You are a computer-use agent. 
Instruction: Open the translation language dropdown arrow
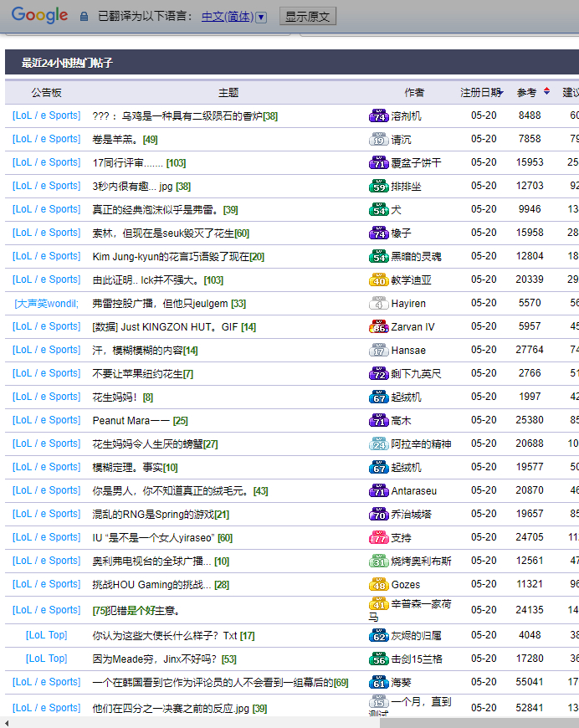coord(261,17)
